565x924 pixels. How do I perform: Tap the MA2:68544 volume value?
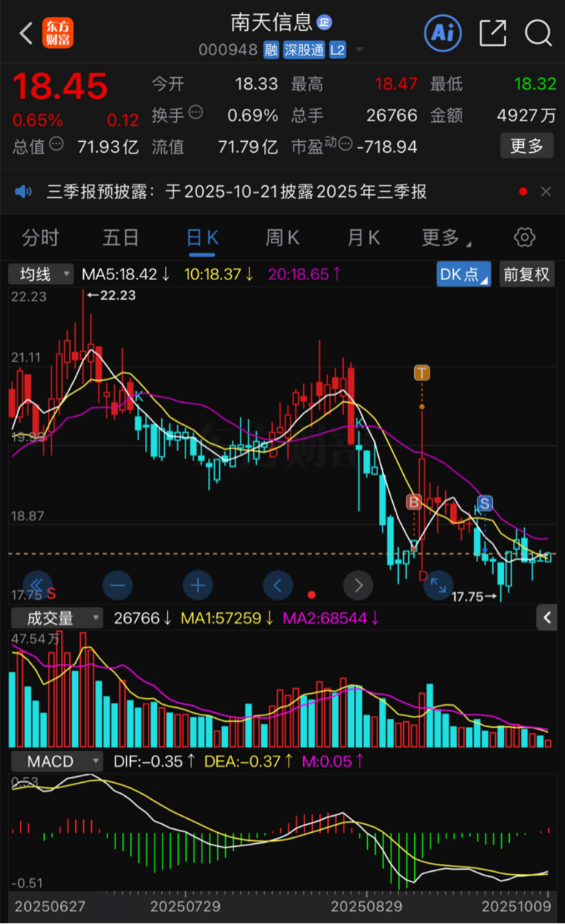coord(331,618)
